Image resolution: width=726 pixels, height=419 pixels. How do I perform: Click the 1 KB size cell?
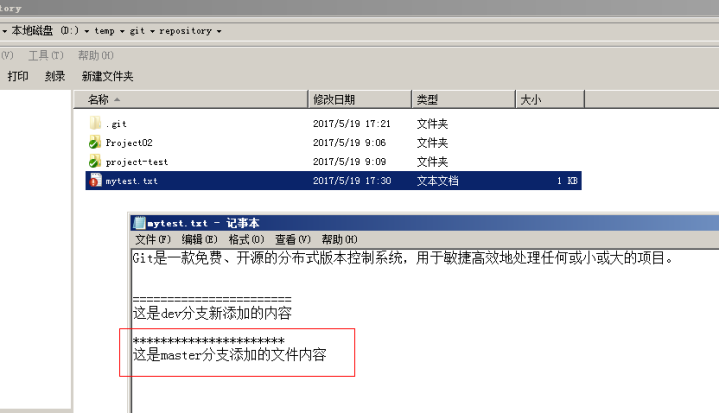tap(567, 181)
